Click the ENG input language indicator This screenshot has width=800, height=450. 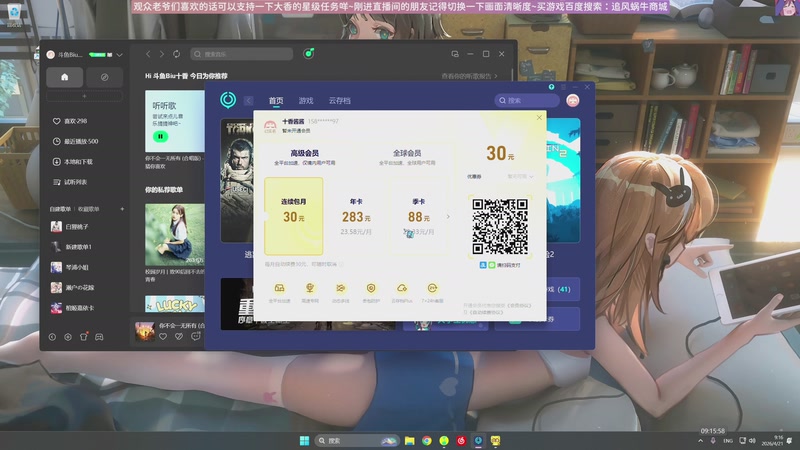tap(728, 441)
